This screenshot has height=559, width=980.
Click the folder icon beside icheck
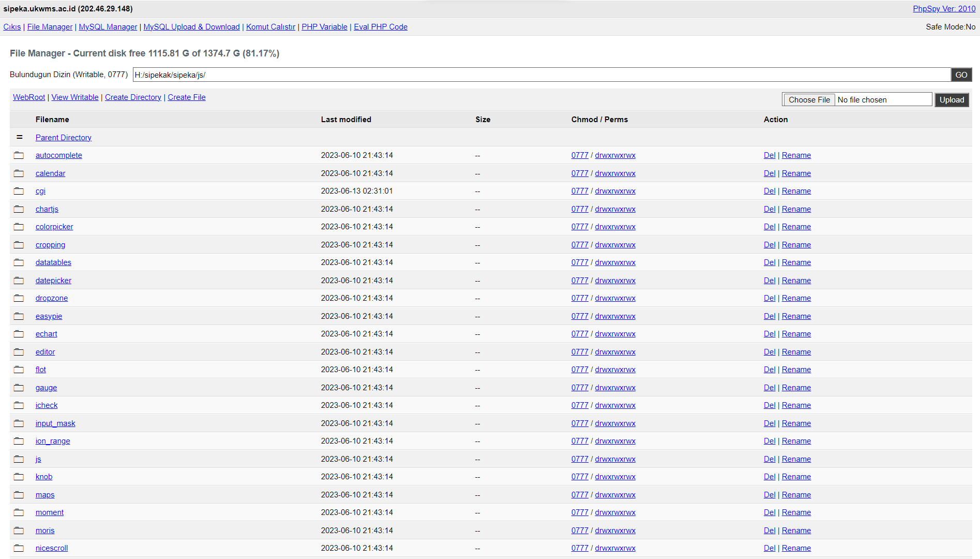19,405
